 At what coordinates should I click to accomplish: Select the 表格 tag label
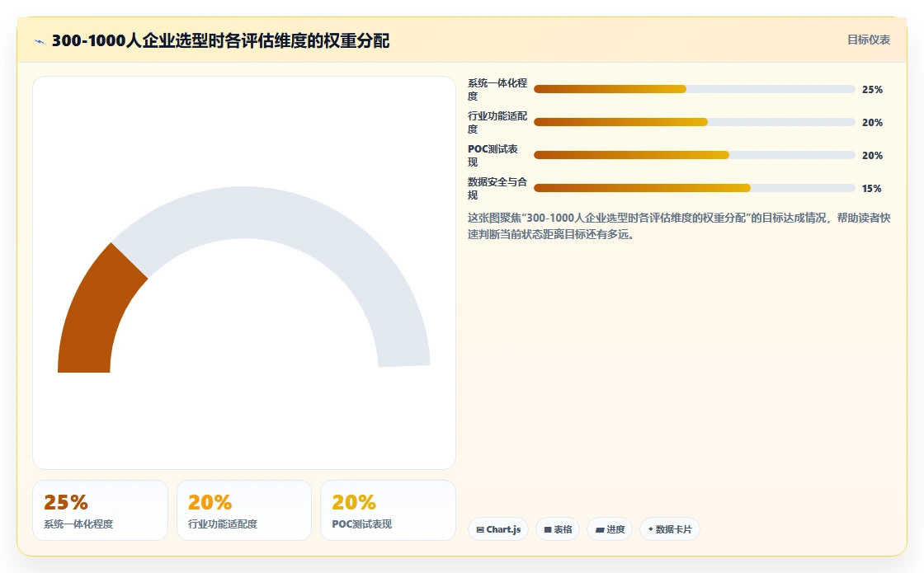pos(563,529)
